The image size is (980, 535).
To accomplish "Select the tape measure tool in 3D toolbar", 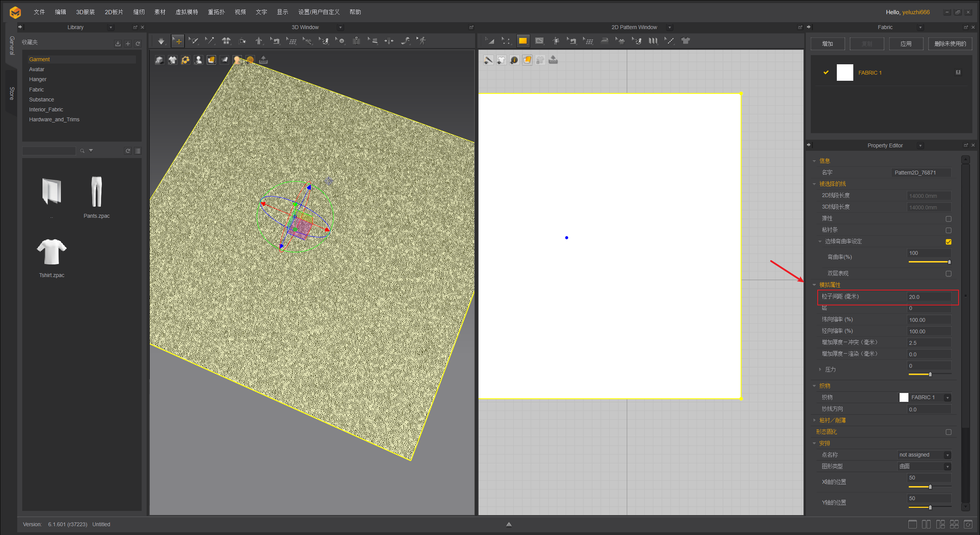I will [x=405, y=41].
